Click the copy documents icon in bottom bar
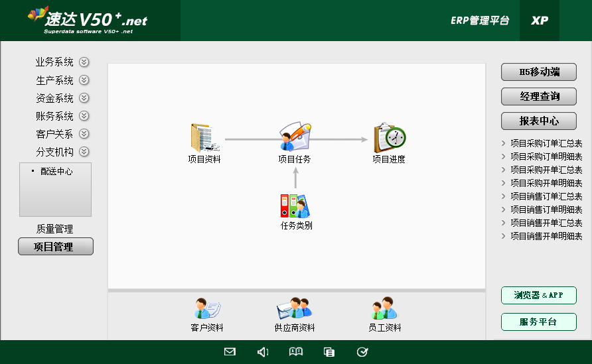 point(329,352)
